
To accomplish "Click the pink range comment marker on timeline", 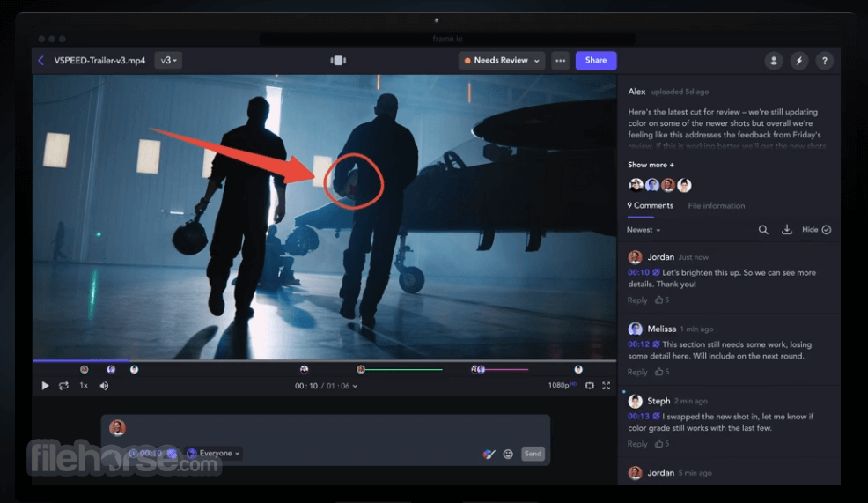I will pos(501,369).
